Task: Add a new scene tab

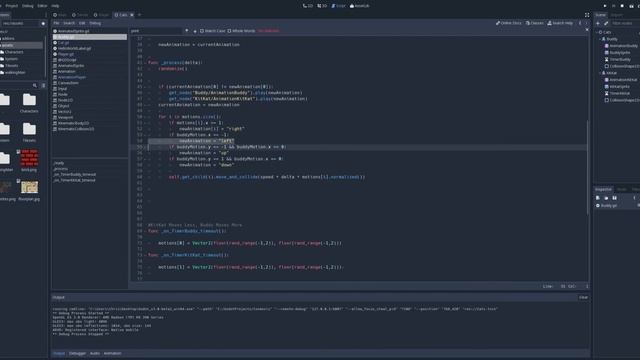Action: [139, 15]
